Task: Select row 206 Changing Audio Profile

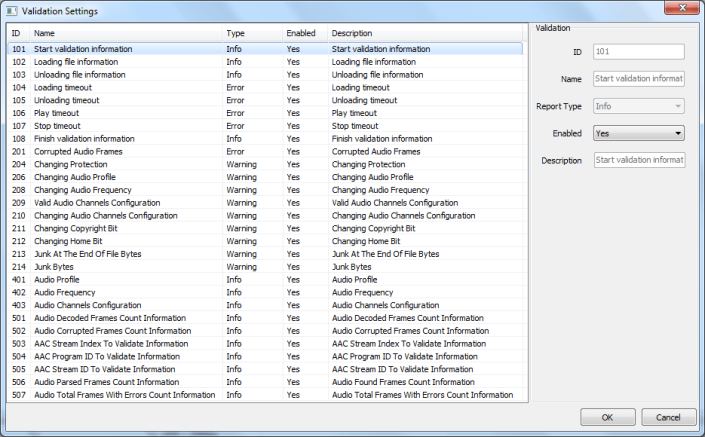Action: tap(265, 177)
